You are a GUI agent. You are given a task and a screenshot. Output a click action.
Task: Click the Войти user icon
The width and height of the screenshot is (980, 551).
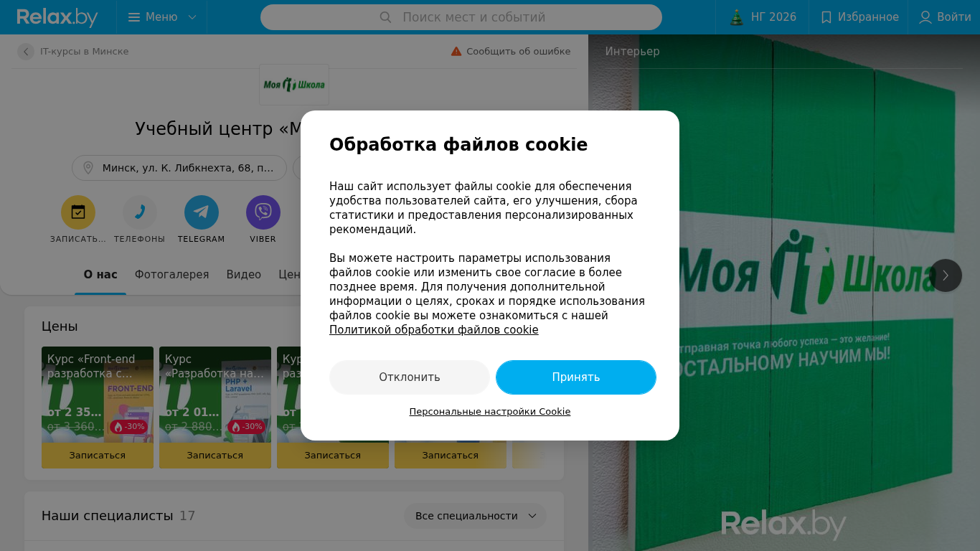click(925, 17)
